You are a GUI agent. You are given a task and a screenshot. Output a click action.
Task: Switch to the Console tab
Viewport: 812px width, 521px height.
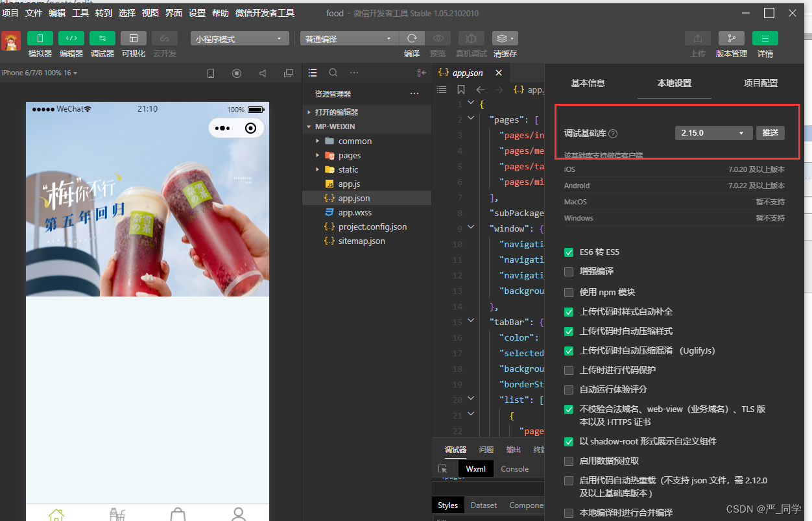click(514, 468)
